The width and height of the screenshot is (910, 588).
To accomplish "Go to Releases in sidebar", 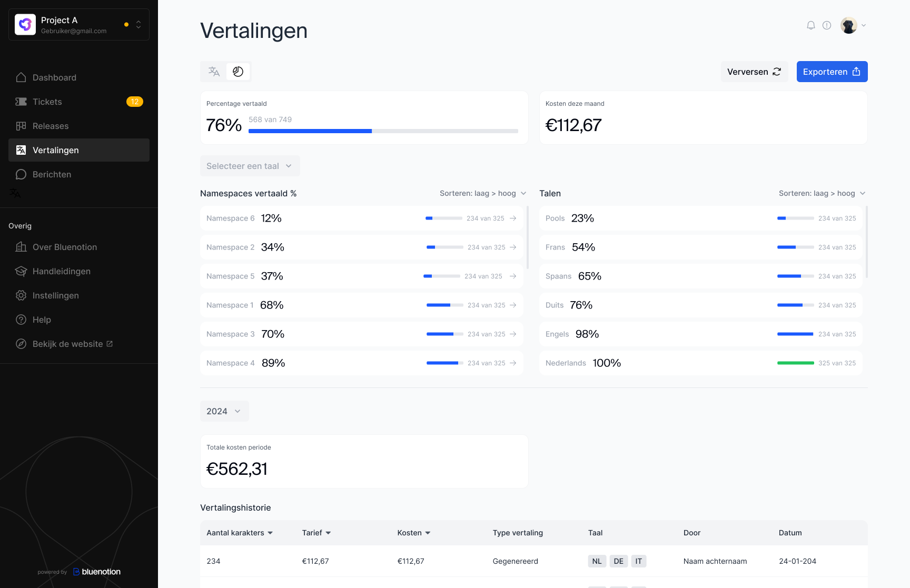I will tap(51, 126).
